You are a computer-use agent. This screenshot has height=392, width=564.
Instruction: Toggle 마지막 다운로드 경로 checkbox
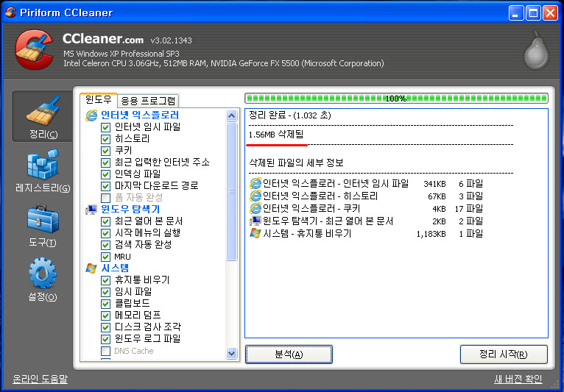pos(105,186)
